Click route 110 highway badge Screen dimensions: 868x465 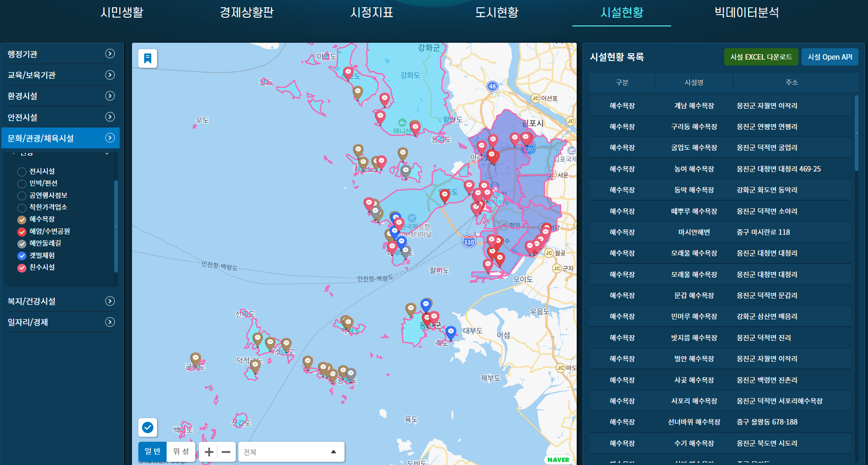(469, 242)
